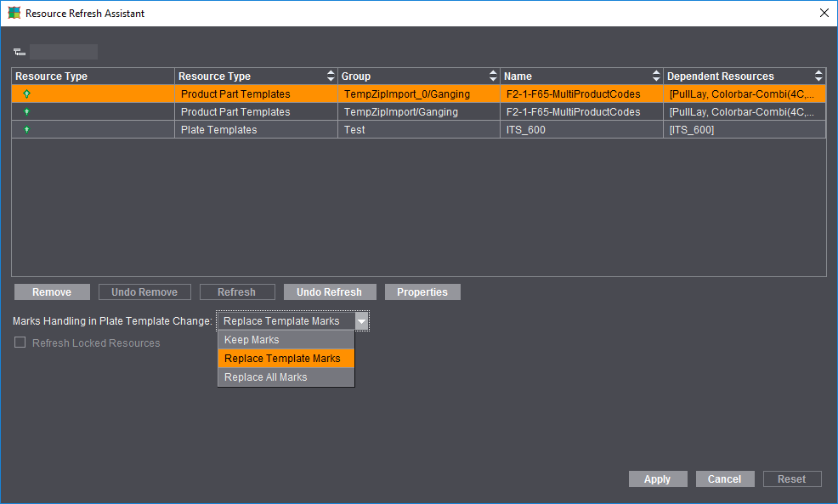Apply the resource refresh changes
This screenshot has width=838, height=504.
coord(657,479)
